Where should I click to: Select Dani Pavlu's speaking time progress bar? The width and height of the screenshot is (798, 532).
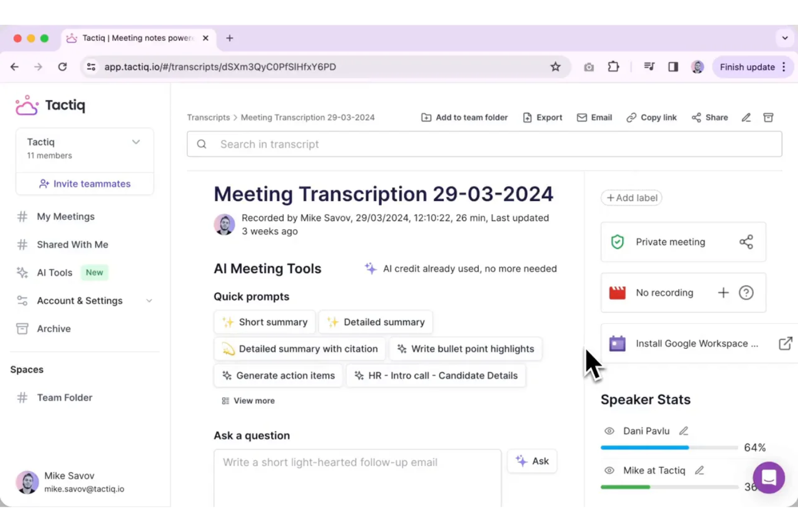(x=669, y=447)
